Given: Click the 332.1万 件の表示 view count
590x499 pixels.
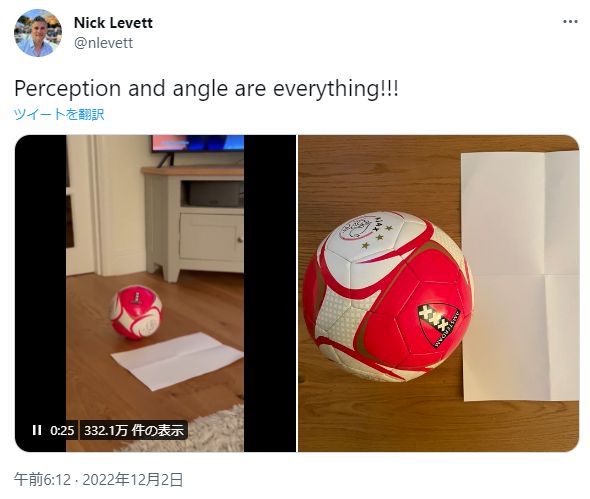Looking at the screenshot, I should click(x=134, y=430).
